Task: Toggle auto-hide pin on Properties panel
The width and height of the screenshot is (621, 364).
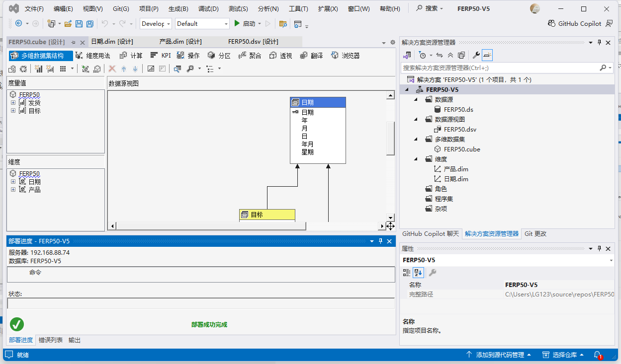Action: coord(600,248)
